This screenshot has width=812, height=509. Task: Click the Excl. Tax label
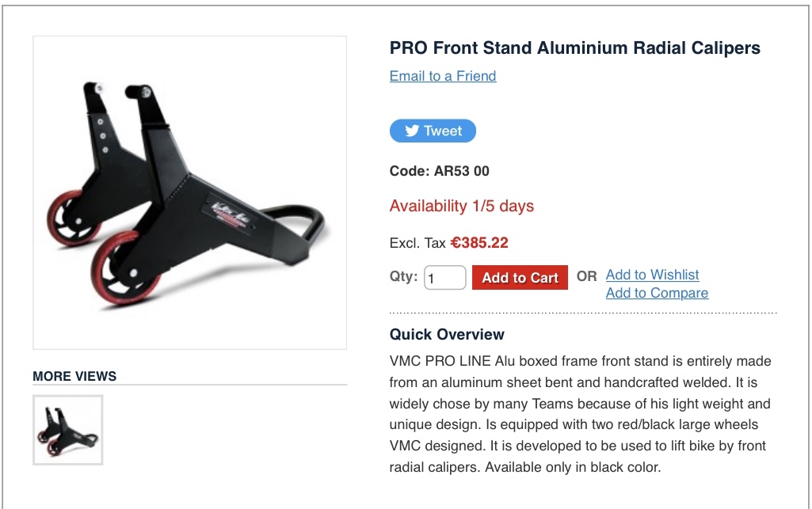(417, 243)
